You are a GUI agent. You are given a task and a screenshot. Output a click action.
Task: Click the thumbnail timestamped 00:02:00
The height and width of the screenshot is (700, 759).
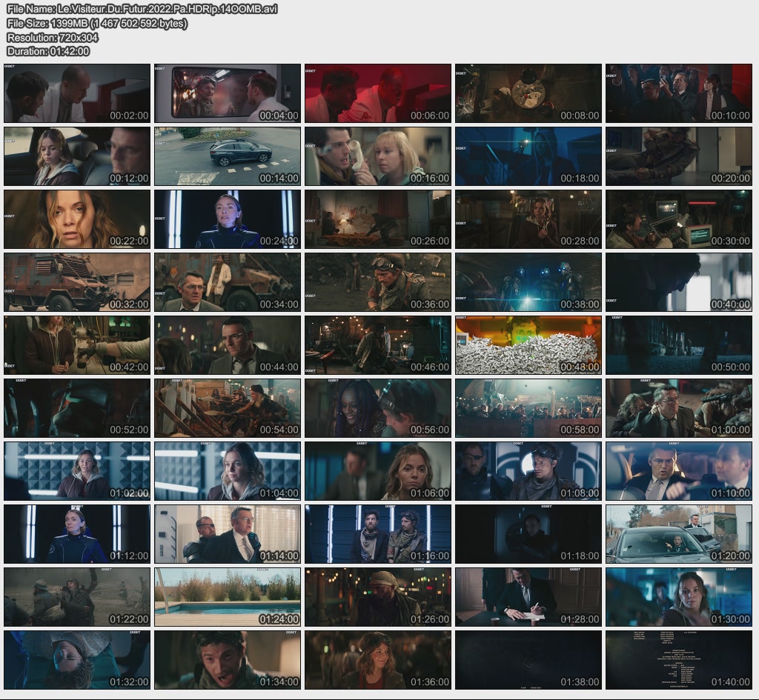coord(77,93)
